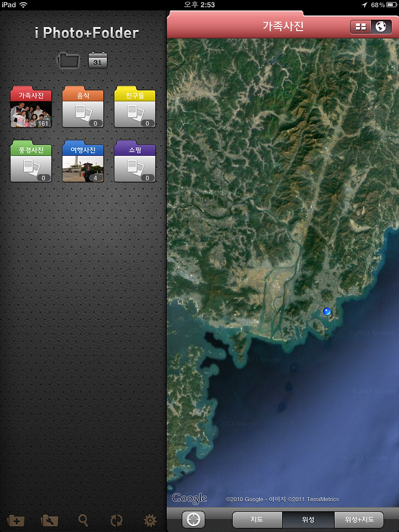Switch to calendar view icon
This screenshot has width=399, height=532.
pyautogui.click(x=98, y=61)
